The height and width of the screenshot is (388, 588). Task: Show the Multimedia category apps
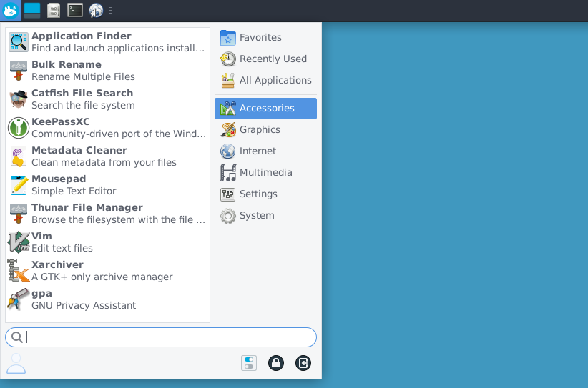[265, 173]
